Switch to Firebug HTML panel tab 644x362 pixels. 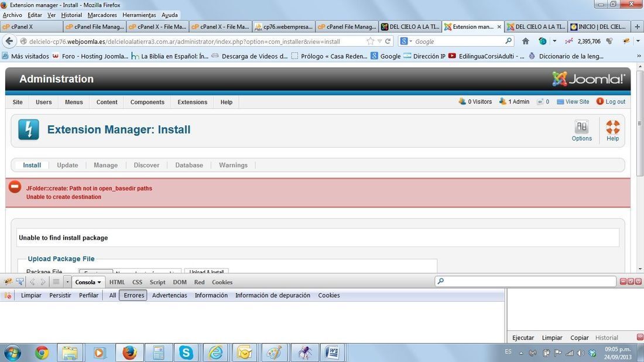[x=117, y=282]
